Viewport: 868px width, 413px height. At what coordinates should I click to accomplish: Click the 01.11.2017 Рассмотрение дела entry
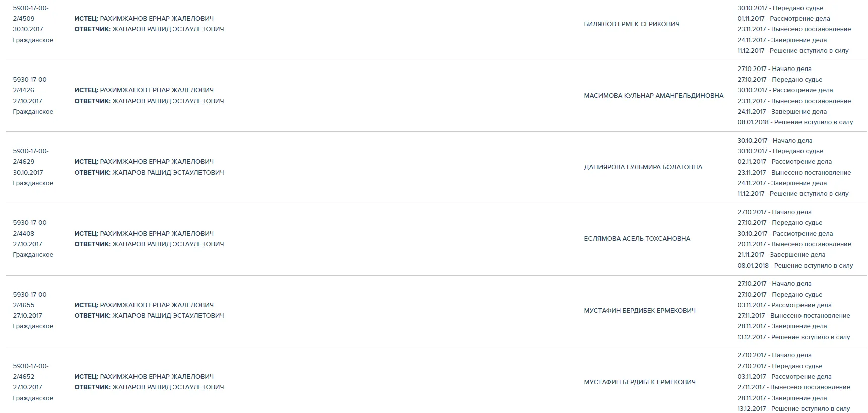[783, 19]
